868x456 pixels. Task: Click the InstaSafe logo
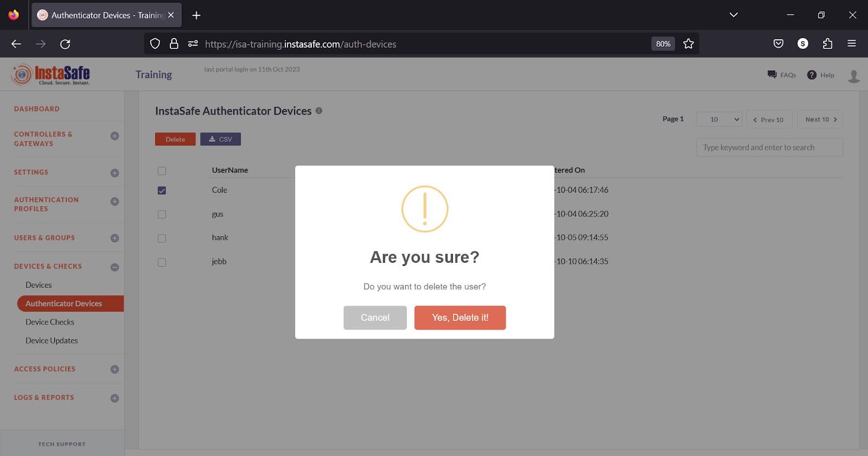click(50, 74)
